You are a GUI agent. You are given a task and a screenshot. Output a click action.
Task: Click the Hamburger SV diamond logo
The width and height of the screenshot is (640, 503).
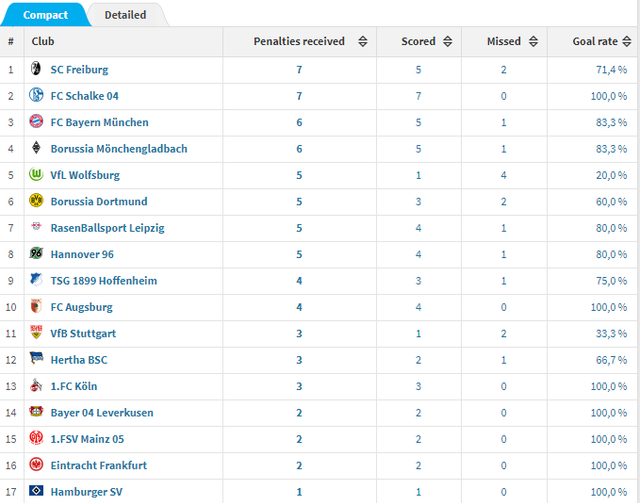[x=36, y=490]
